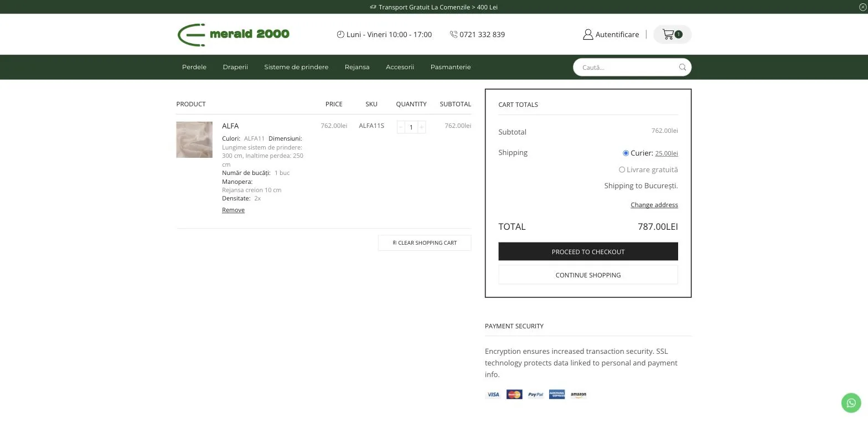Click the SKU value ALFA11S
868x433 pixels.
[371, 126]
